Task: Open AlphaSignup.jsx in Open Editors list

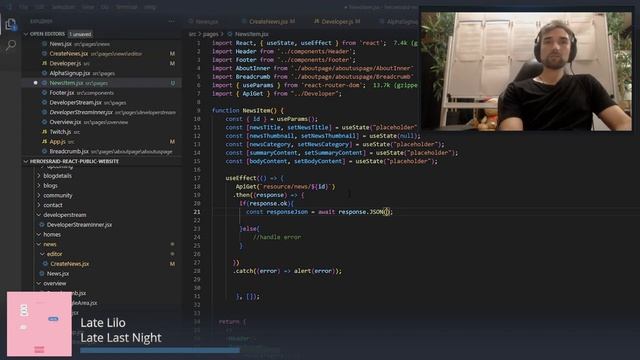Action: [102, 73]
